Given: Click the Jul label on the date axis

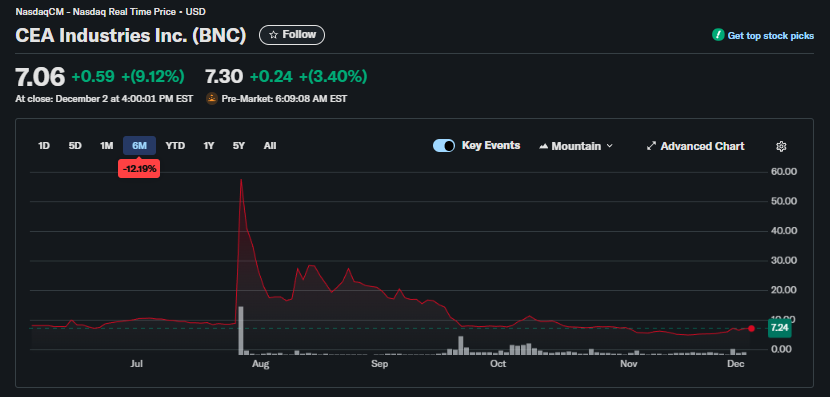Looking at the screenshot, I should (137, 364).
